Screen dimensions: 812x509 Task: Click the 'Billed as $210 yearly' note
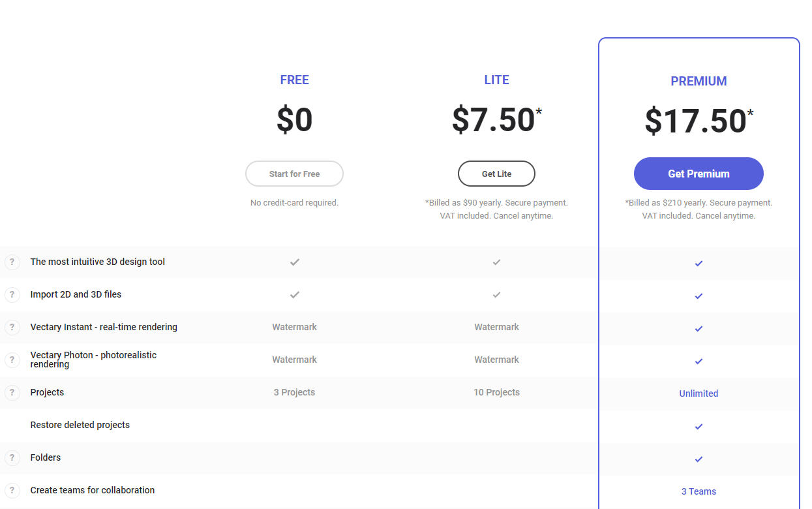[699, 209]
